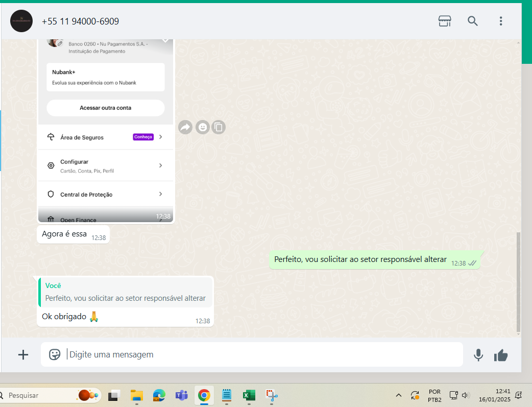The height and width of the screenshot is (407, 532).
Task: Open the attach plus menu
Action: pos(23,355)
